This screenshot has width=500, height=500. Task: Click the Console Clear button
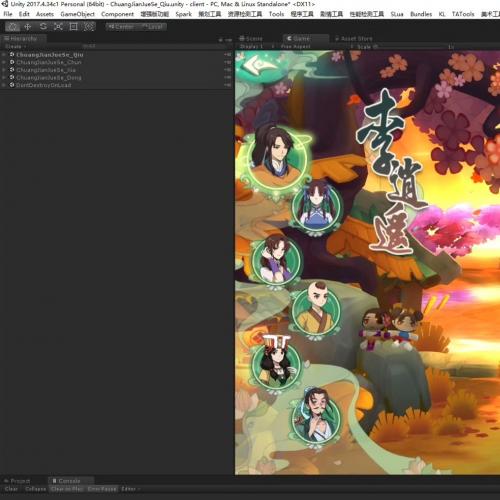coord(11,489)
